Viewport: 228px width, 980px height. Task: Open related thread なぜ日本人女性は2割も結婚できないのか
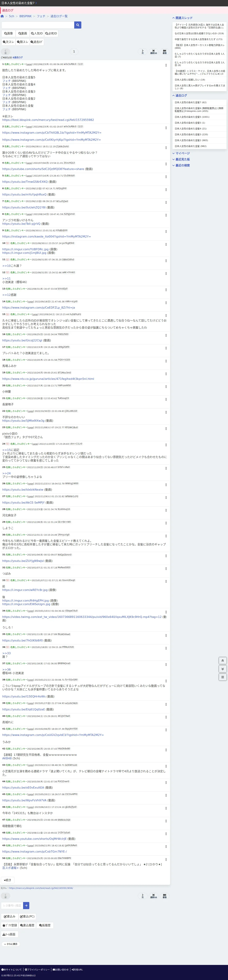(199, 33)
